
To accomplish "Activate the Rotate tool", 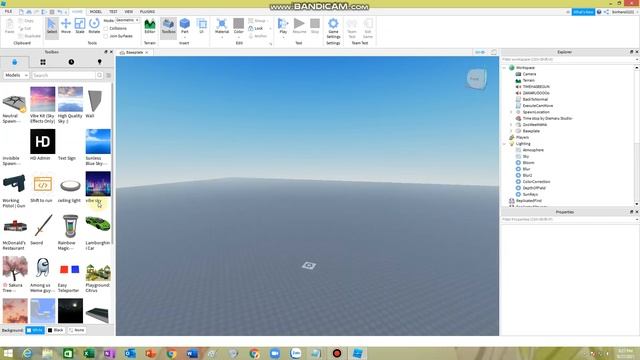I will point(94,27).
